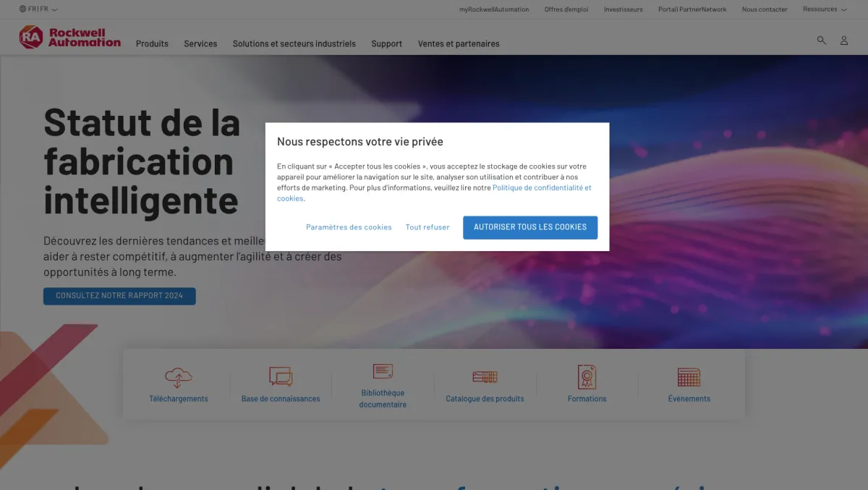Open the Téléchargements text link

point(179,399)
